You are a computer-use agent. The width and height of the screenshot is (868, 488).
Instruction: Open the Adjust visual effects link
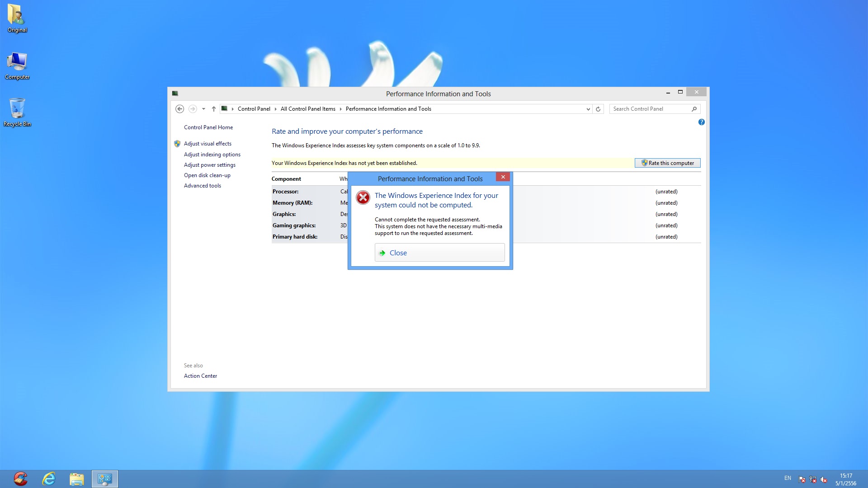208,144
